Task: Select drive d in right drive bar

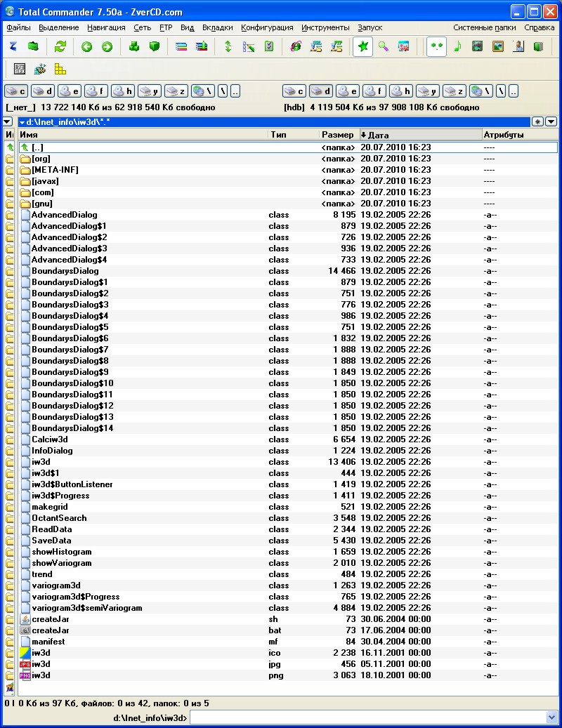Action: coord(322,91)
